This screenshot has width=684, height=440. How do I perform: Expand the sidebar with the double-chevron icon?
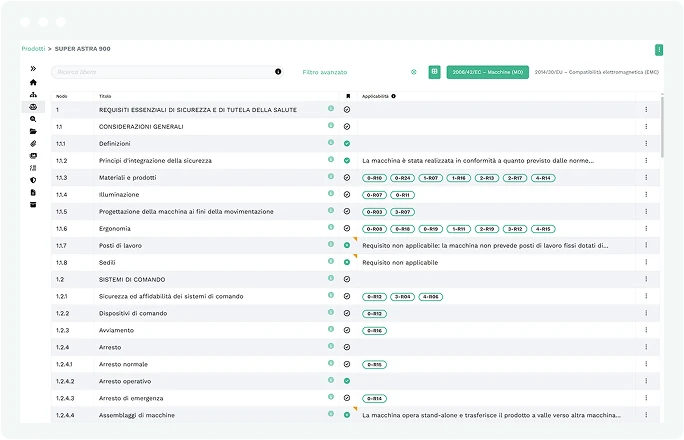click(33, 68)
